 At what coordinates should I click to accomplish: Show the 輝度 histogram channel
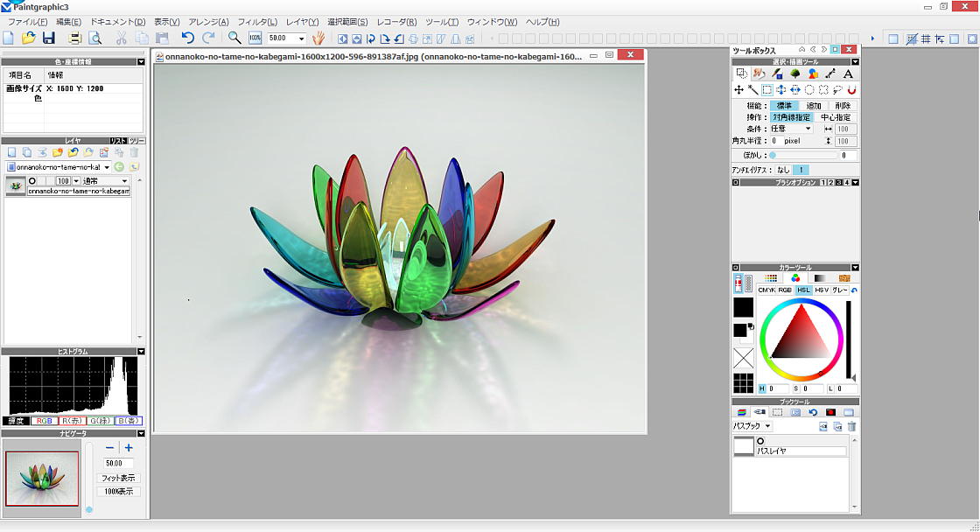click(17, 421)
